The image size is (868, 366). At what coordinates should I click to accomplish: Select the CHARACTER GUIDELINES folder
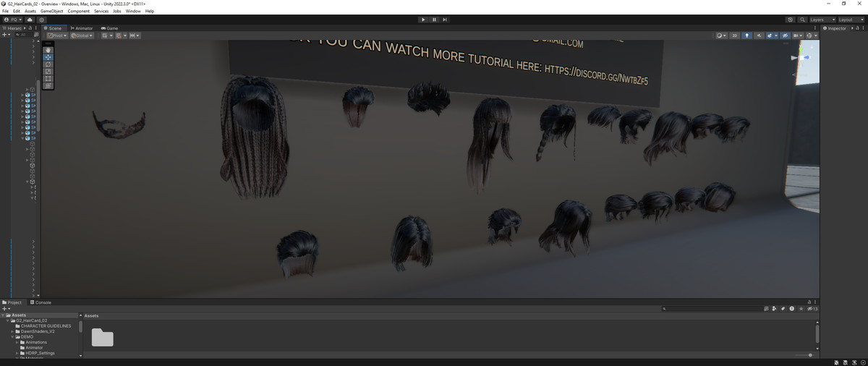[x=46, y=326]
